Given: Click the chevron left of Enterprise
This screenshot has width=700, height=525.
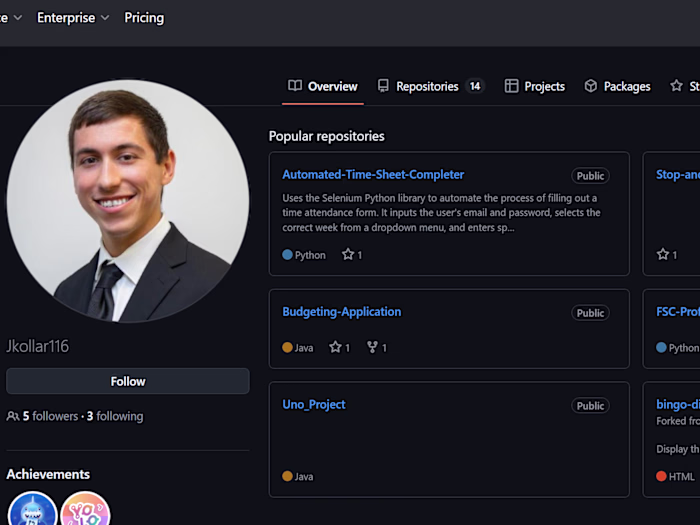Looking at the screenshot, I should point(18,18).
